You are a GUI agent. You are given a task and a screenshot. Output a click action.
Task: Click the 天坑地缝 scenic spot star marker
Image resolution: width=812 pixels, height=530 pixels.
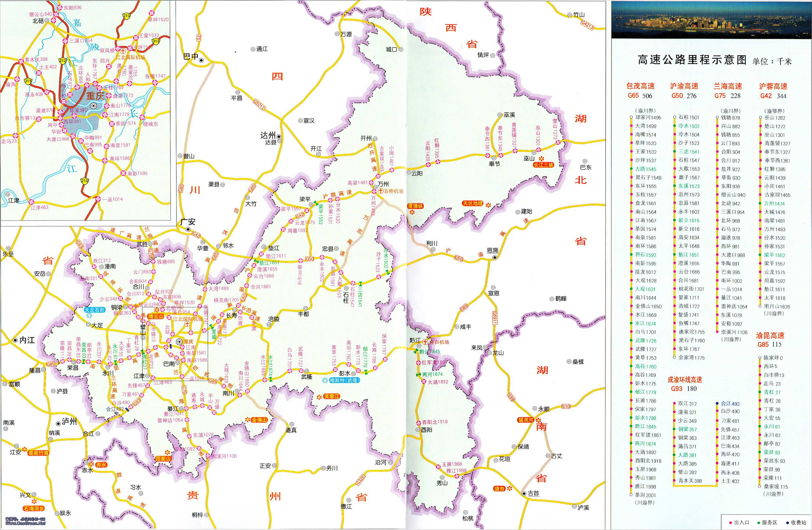[x=488, y=205]
